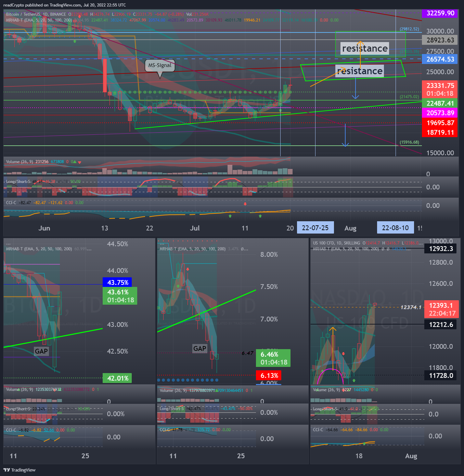Click the black 11728.0 price label
The height and width of the screenshot is (476, 464).
[440, 375]
